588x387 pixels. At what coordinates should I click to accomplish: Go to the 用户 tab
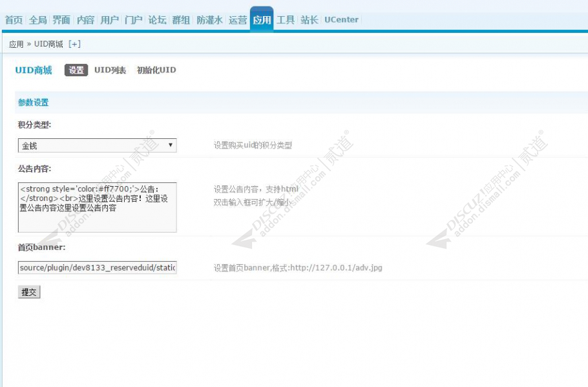109,20
